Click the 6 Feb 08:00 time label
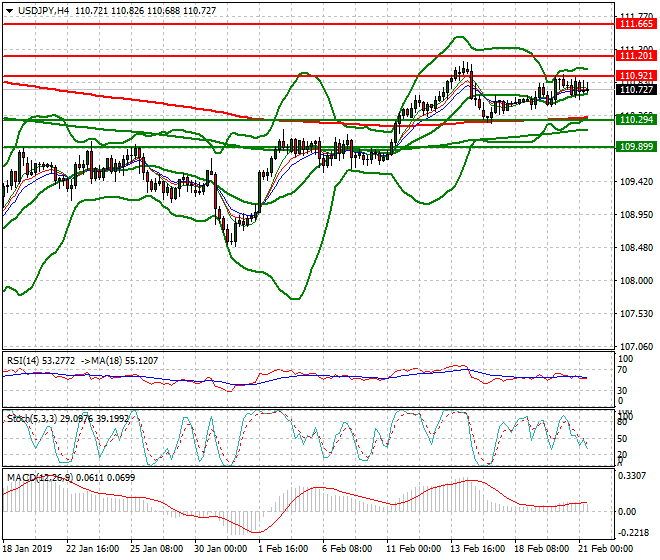 point(347,549)
